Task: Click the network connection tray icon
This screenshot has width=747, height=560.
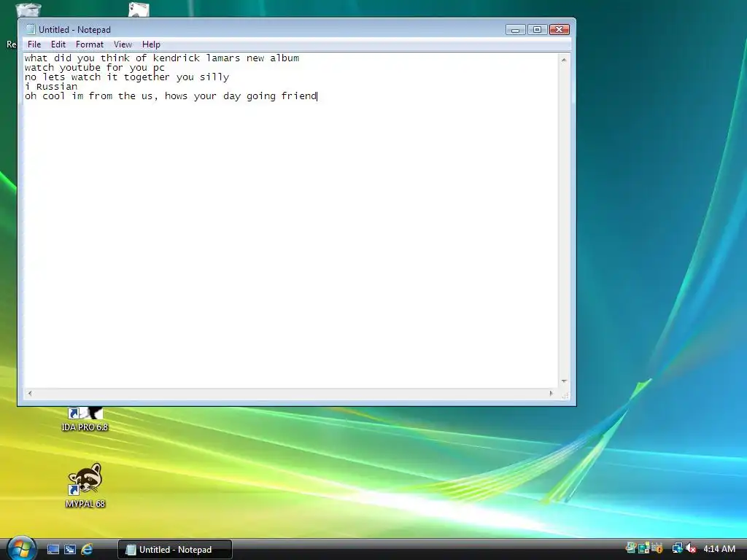Action: (x=678, y=548)
